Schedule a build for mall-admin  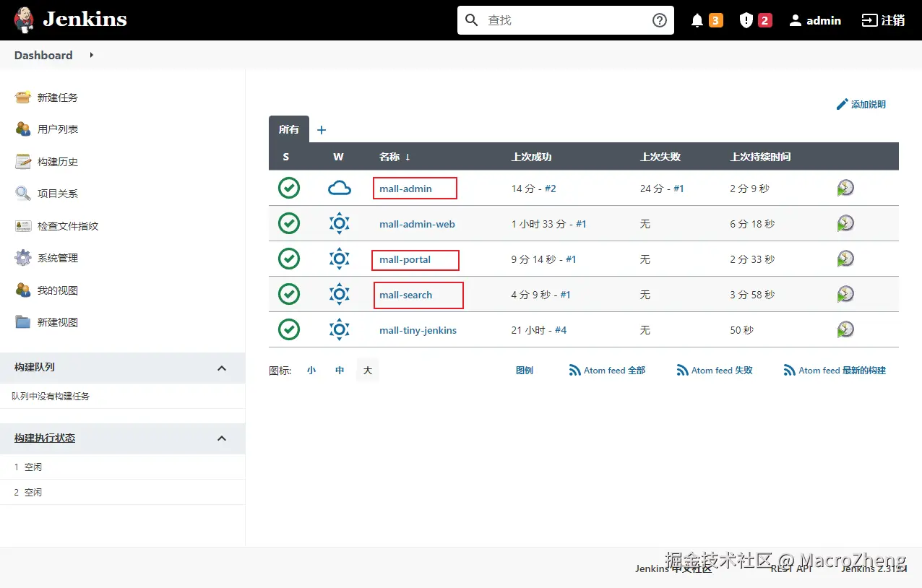point(845,188)
